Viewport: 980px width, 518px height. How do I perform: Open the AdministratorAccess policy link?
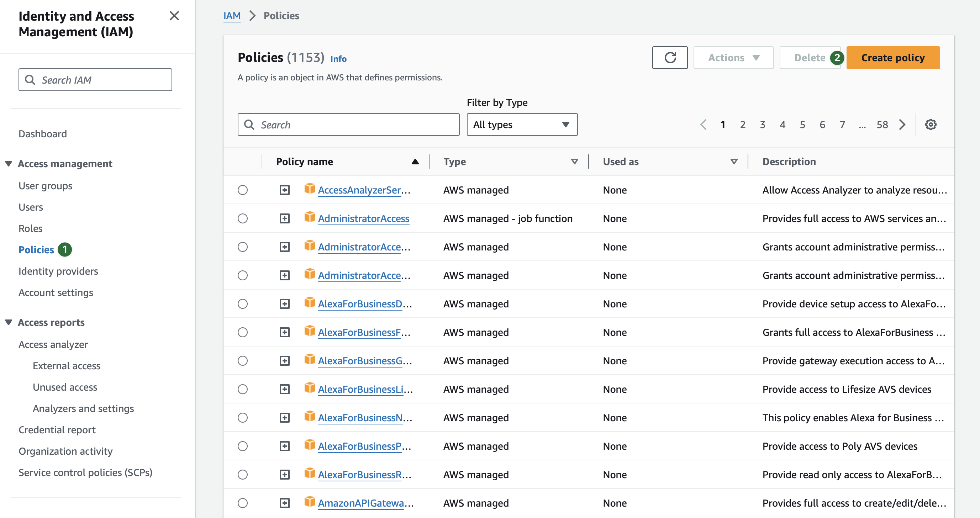point(363,218)
